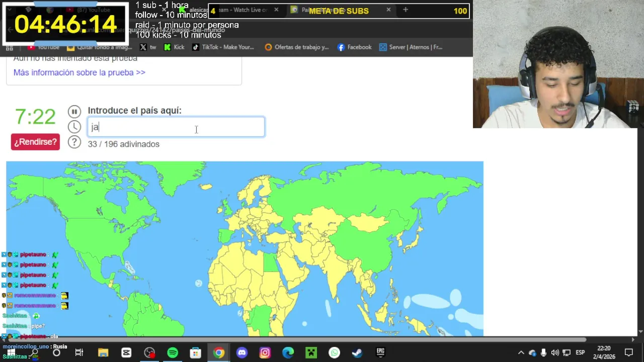Open the Facebook bookmark
This screenshot has width=644, height=362.
(x=354, y=47)
